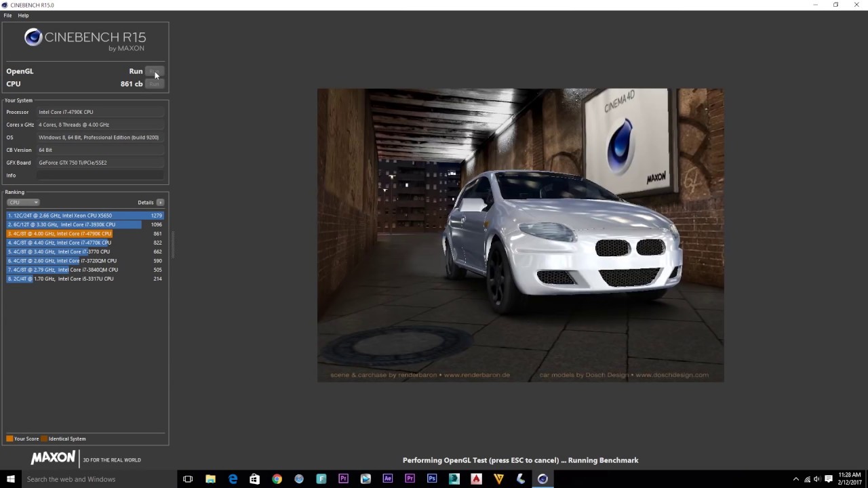Show hidden system tray icons
This screenshot has height=488, width=868.
pos(796,479)
